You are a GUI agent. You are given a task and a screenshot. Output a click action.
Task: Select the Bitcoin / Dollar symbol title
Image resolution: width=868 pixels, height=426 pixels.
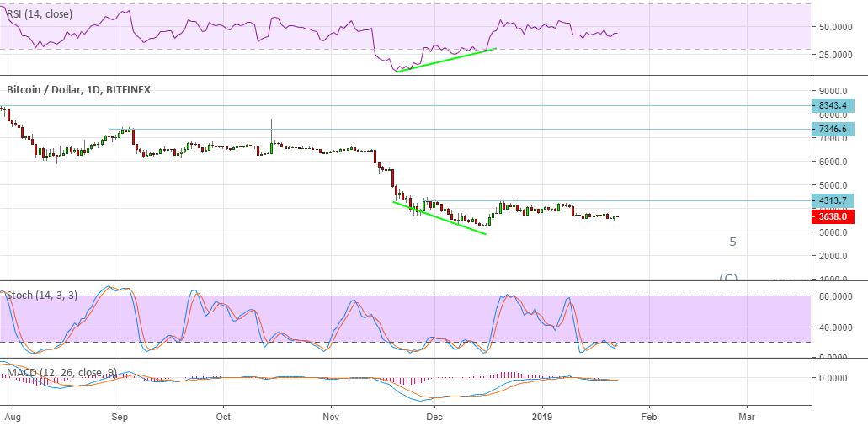(78, 88)
